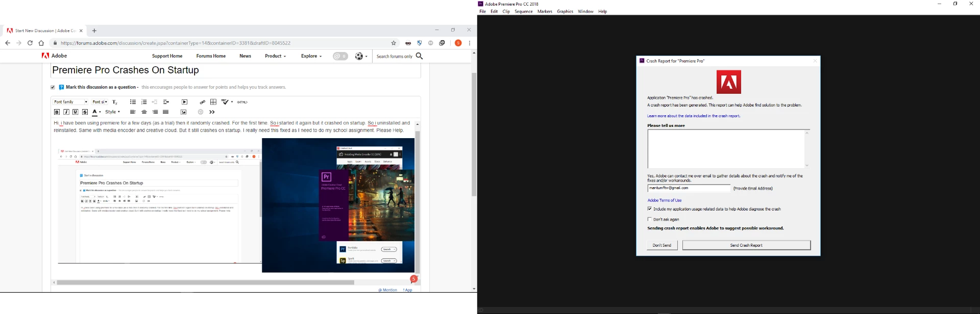This screenshot has height=314, width=980.
Task: Expand the Product menu in Adobe header
Action: pyautogui.click(x=275, y=56)
